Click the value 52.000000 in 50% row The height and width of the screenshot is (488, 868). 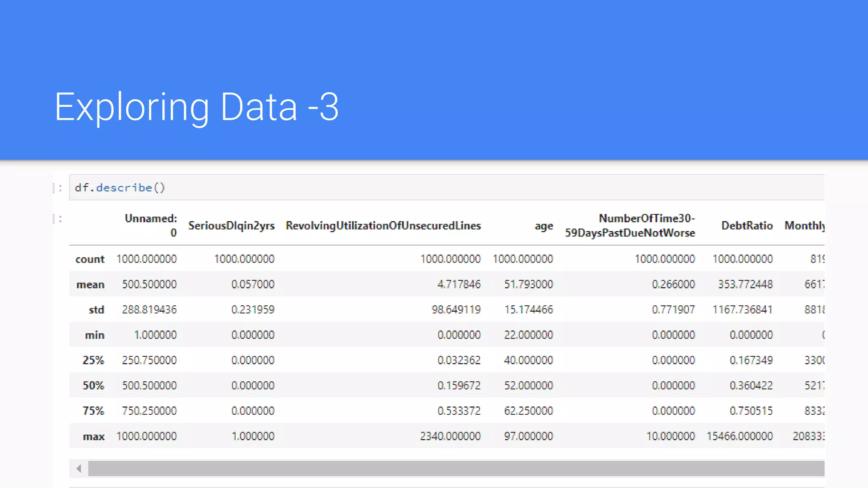click(x=529, y=385)
